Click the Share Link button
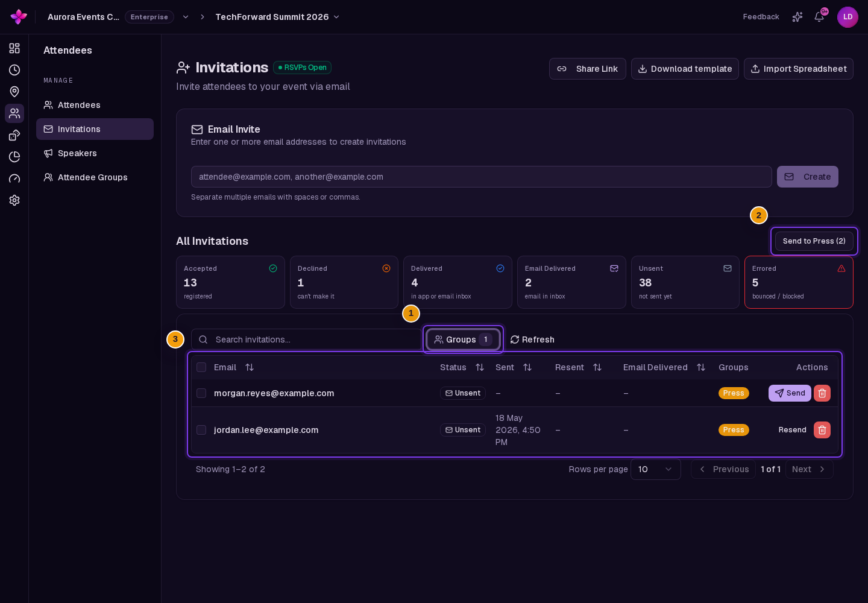The image size is (868, 603). point(588,69)
